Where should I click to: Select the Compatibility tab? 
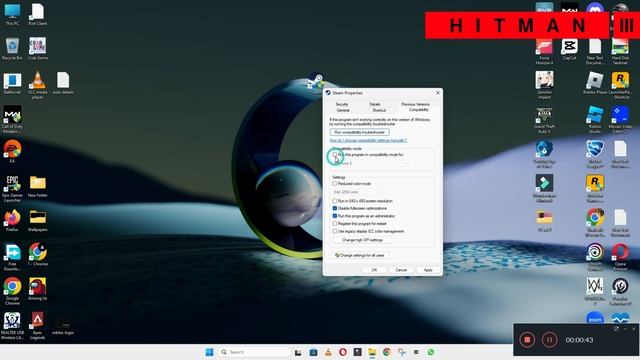[x=419, y=110]
